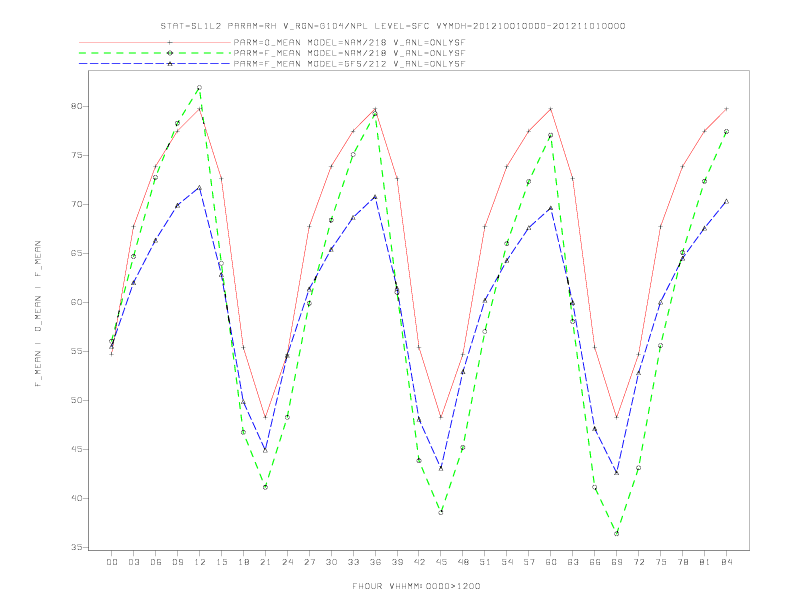The height and width of the screenshot is (612, 792).
Task: Click x-axis tick label 69
Action: [617, 562]
